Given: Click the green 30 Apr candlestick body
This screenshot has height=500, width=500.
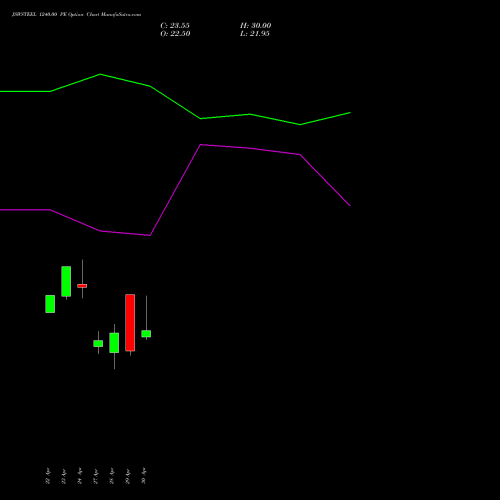Looking at the screenshot, I should coord(146,334).
